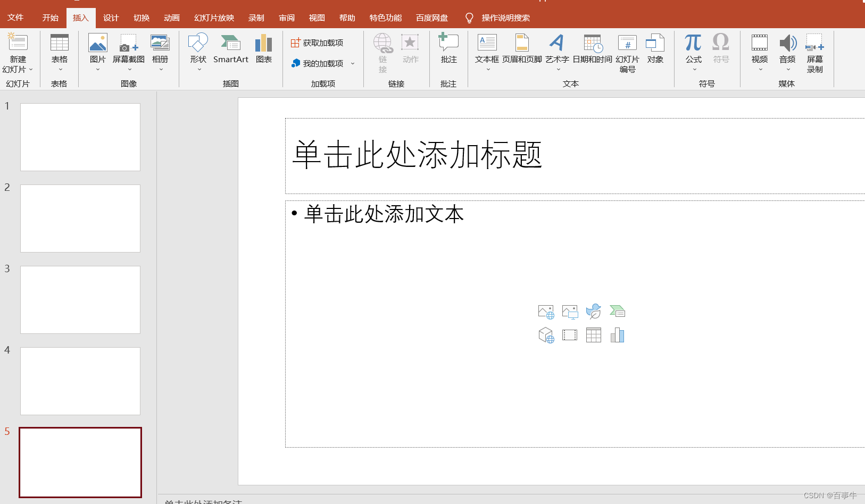865x504 pixels.
Task: Click Get Add-ins (获取加载项)
Action: click(317, 43)
